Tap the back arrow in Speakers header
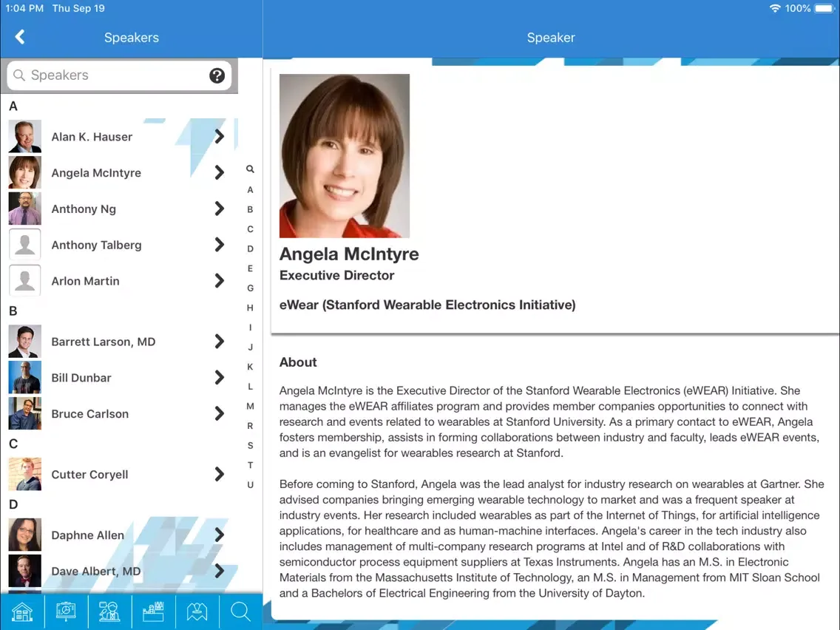840x630 pixels. click(20, 37)
